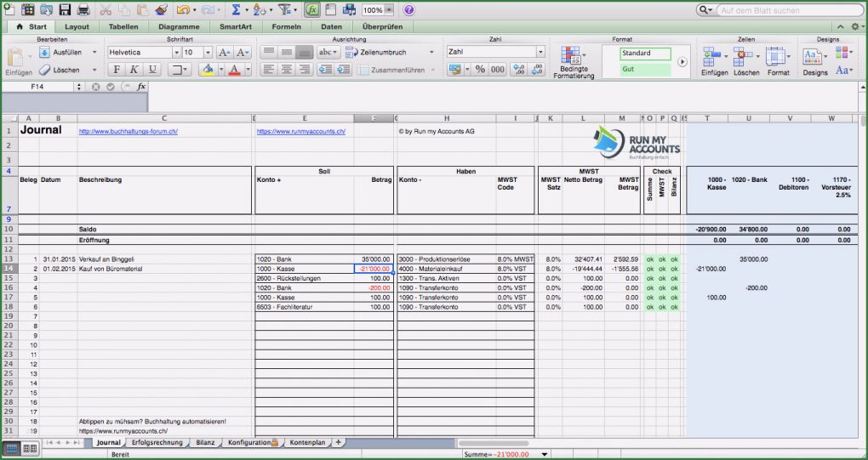Set vertical alignment to top
Image resolution: width=868 pixels, height=460 pixels.
coord(268,52)
